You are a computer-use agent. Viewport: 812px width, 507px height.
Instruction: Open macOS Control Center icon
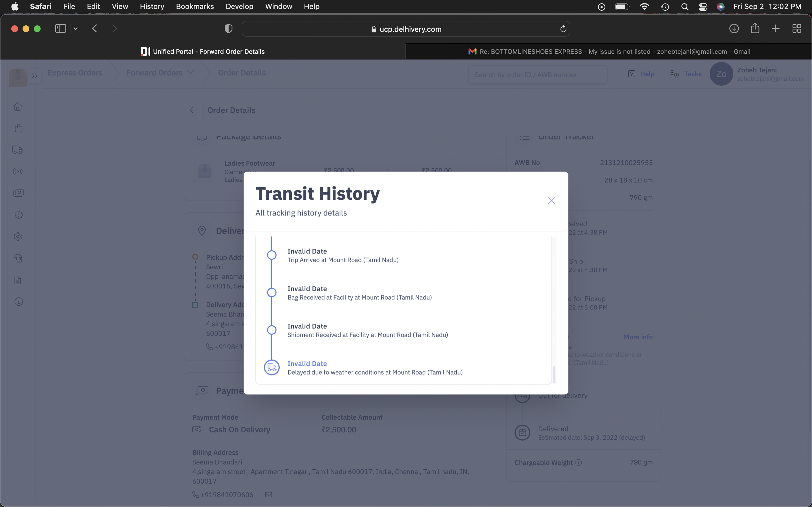(x=703, y=7)
